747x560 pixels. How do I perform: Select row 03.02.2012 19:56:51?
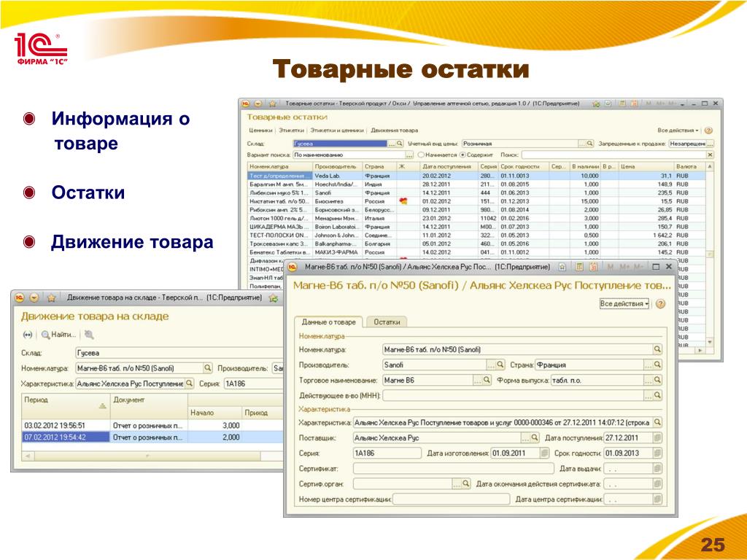pyautogui.click(x=152, y=425)
